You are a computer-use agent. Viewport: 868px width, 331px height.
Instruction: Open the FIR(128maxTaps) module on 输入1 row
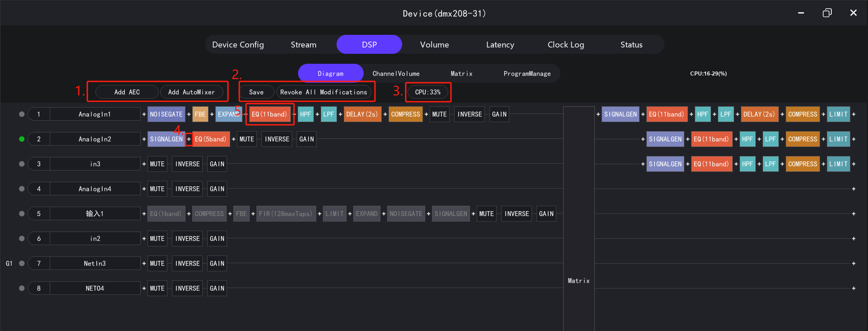[285, 214]
